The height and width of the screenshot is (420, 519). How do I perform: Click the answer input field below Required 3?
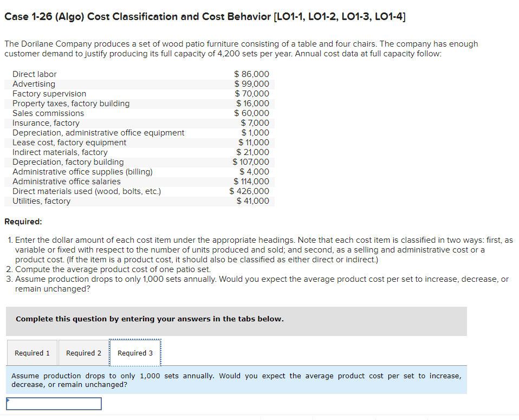tap(53, 403)
